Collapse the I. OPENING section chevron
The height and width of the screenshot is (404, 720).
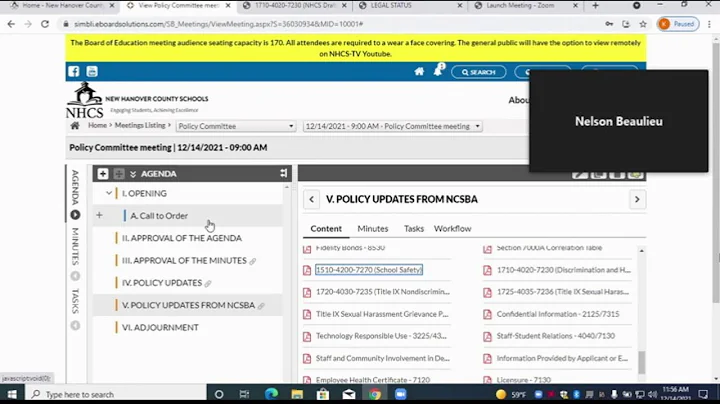109,193
